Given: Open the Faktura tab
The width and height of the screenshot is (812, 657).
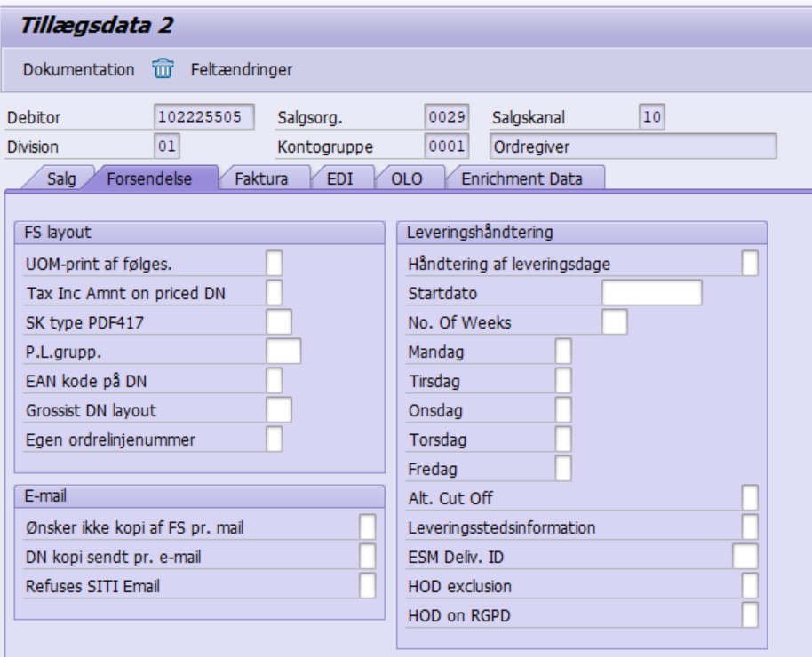Looking at the screenshot, I should pyautogui.click(x=261, y=178).
